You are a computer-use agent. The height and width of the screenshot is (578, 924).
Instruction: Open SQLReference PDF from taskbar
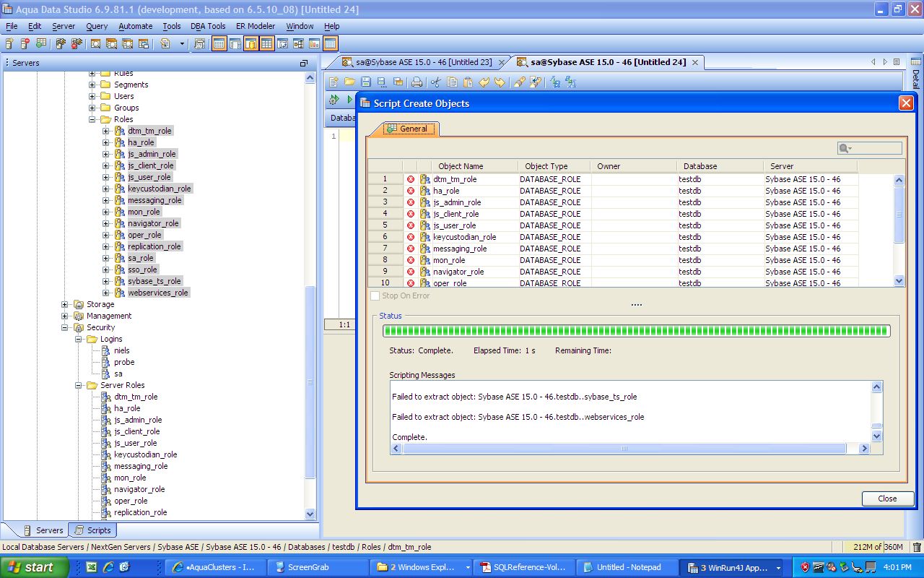coord(523,567)
